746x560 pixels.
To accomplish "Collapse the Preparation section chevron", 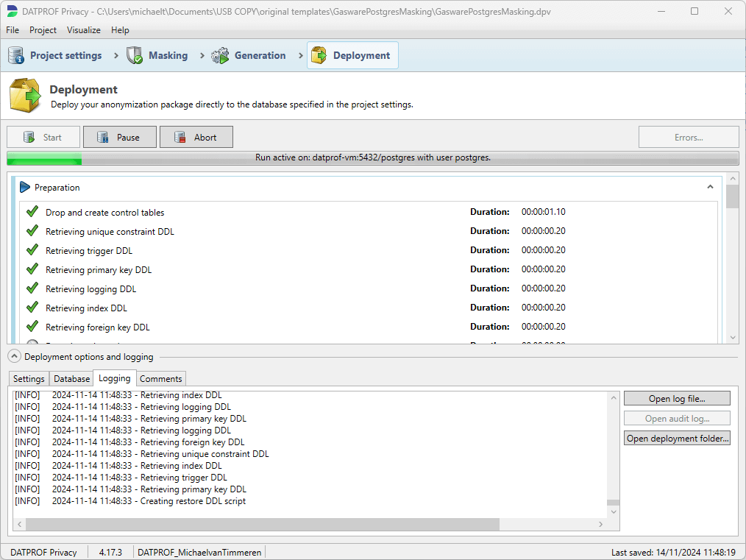I will (710, 187).
